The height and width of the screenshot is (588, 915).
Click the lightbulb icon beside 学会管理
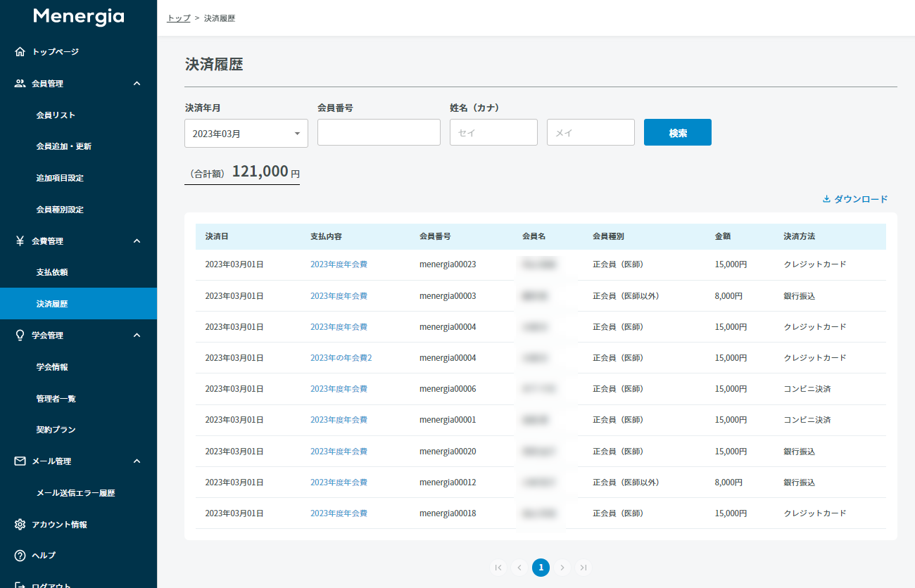[x=20, y=335]
